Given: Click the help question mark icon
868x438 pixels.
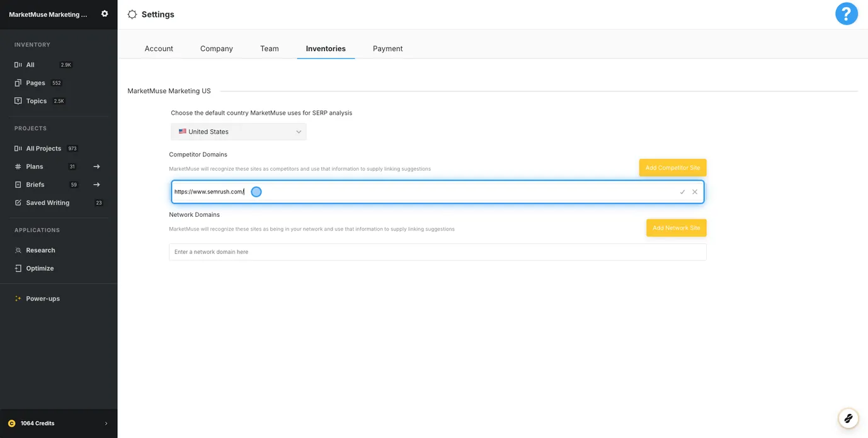Looking at the screenshot, I should point(847,14).
